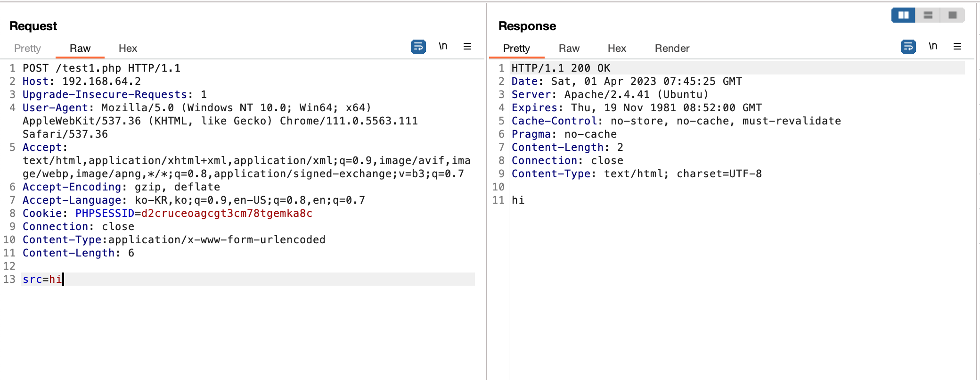Click the response Content-Type charset=UTF-8 line

637,173
